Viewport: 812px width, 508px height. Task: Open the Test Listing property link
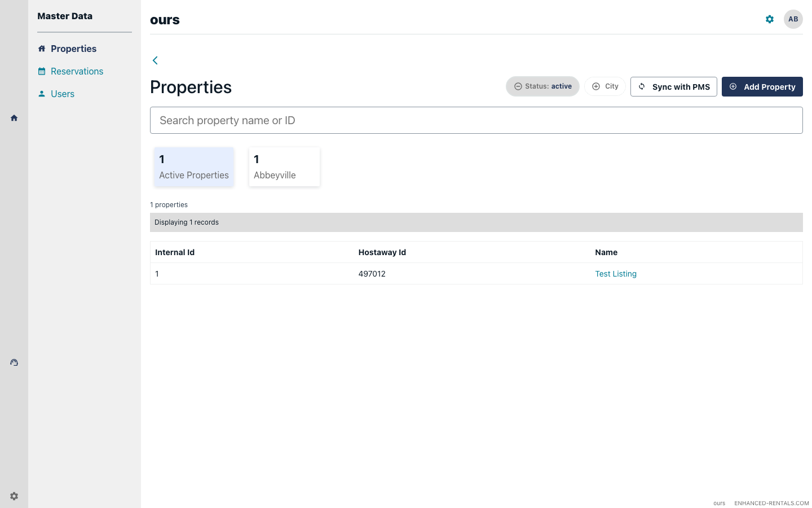pyautogui.click(x=615, y=274)
